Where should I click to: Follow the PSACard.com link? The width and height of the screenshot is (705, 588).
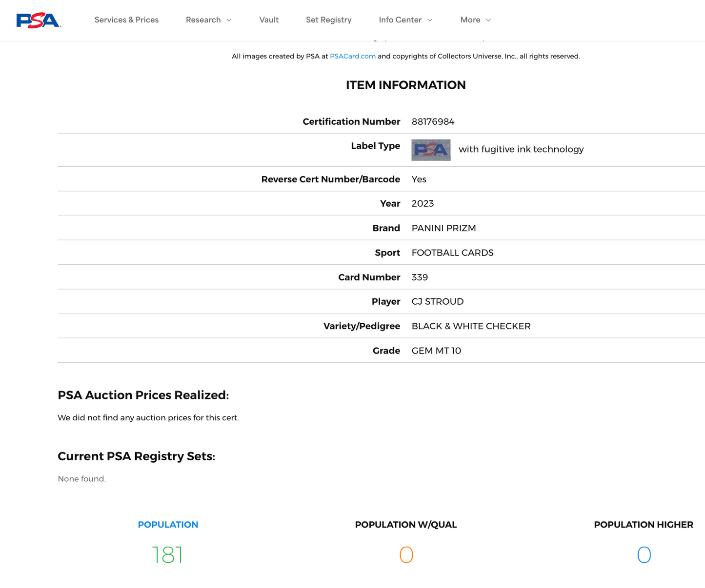coord(352,56)
